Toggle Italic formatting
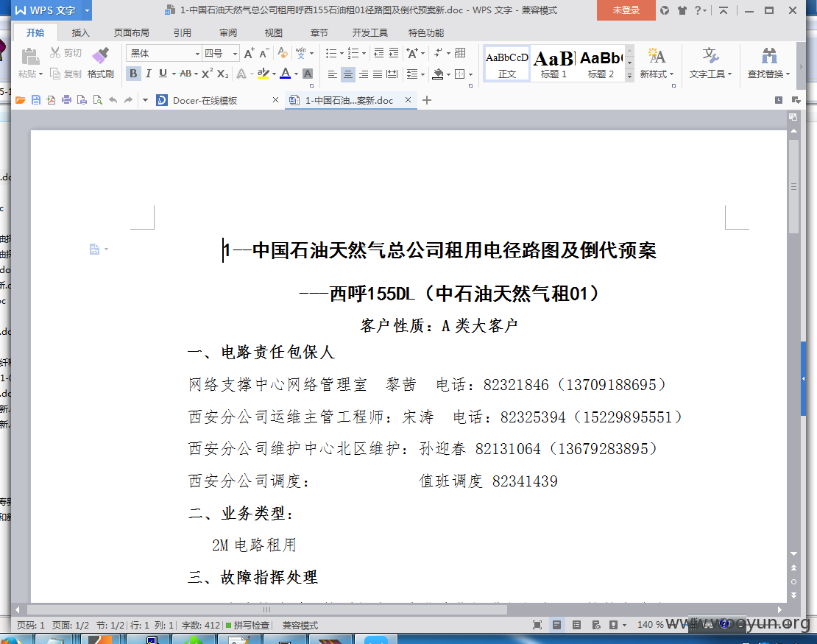Image resolution: width=817 pixels, height=644 pixels. click(149, 74)
